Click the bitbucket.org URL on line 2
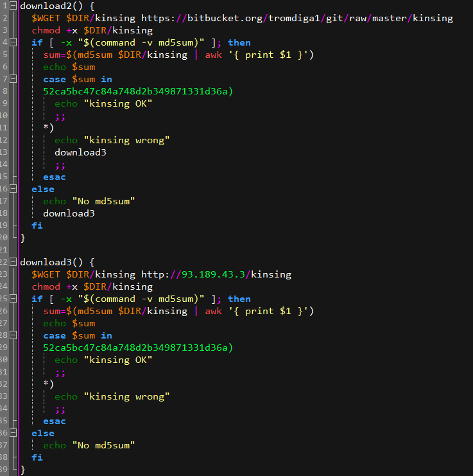Screen dimensions: 473x476 pos(297,18)
